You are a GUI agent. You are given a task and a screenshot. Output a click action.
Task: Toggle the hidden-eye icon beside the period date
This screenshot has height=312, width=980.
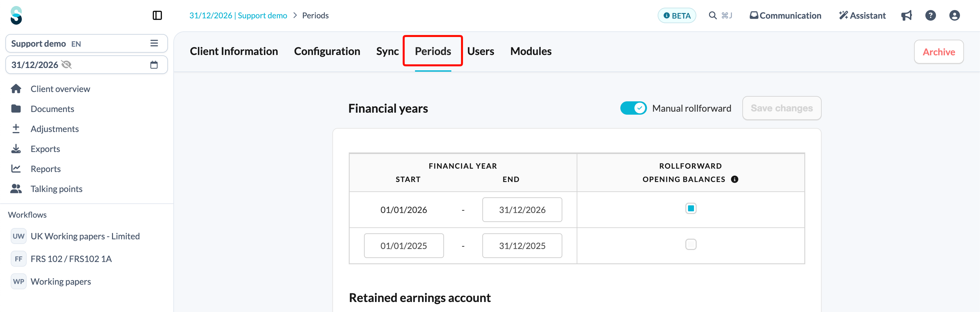point(67,65)
